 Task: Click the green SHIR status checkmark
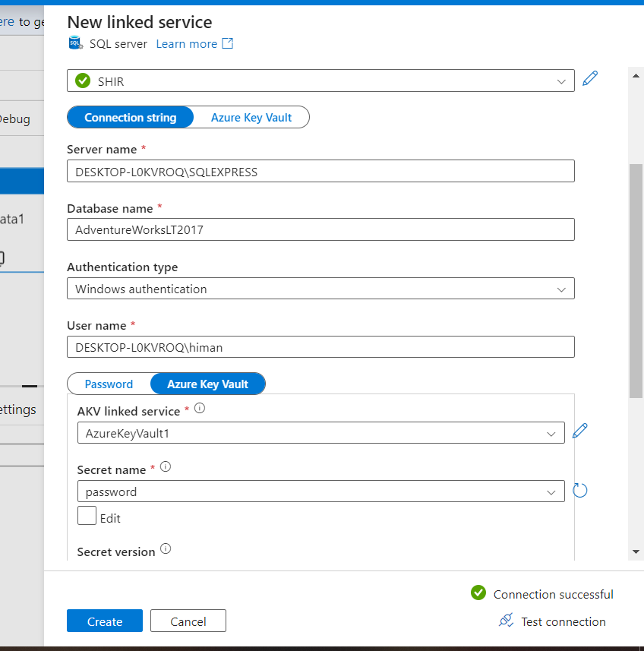pyautogui.click(x=83, y=81)
